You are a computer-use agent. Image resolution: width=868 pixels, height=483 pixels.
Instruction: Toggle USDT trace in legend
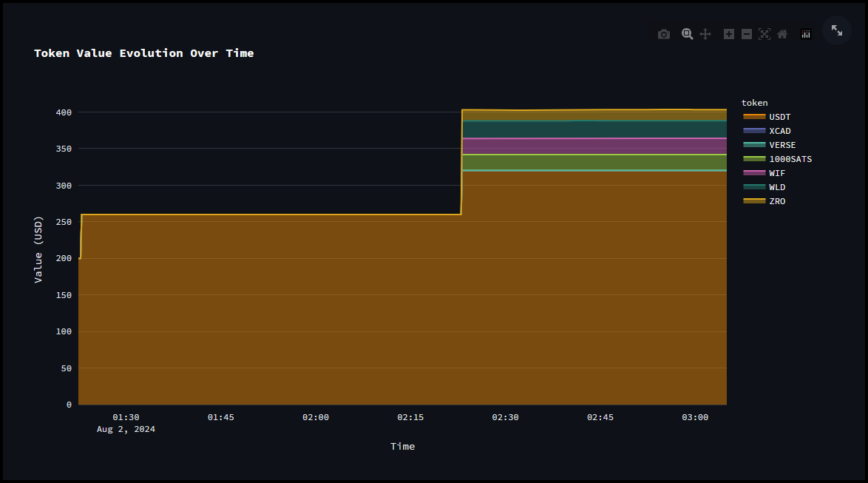click(x=779, y=117)
